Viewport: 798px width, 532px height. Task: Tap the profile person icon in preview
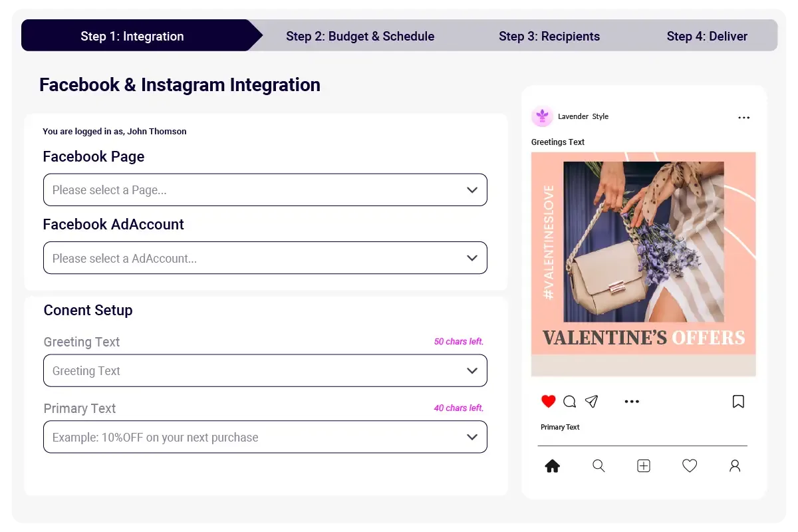(735, 466)
